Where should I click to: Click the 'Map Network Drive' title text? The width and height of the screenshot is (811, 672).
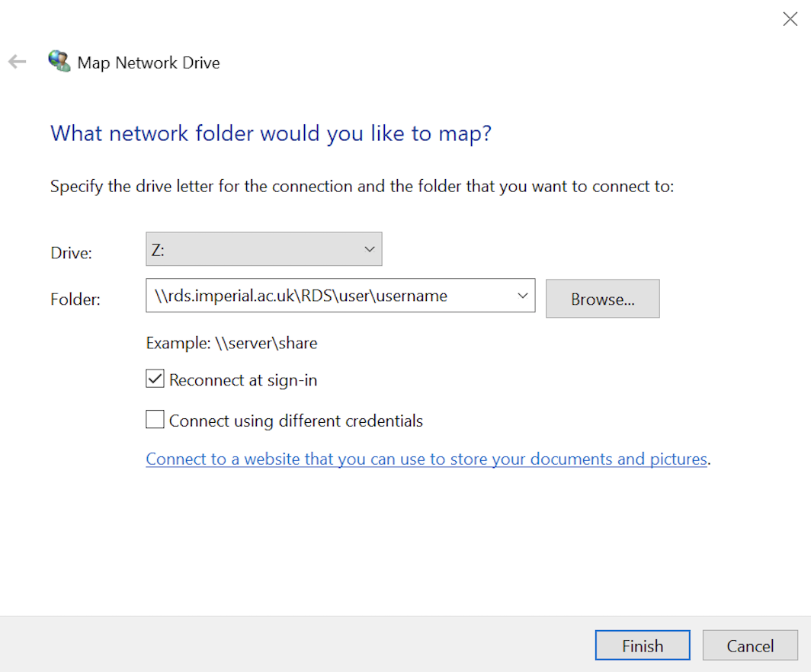[x=149, y=62]
